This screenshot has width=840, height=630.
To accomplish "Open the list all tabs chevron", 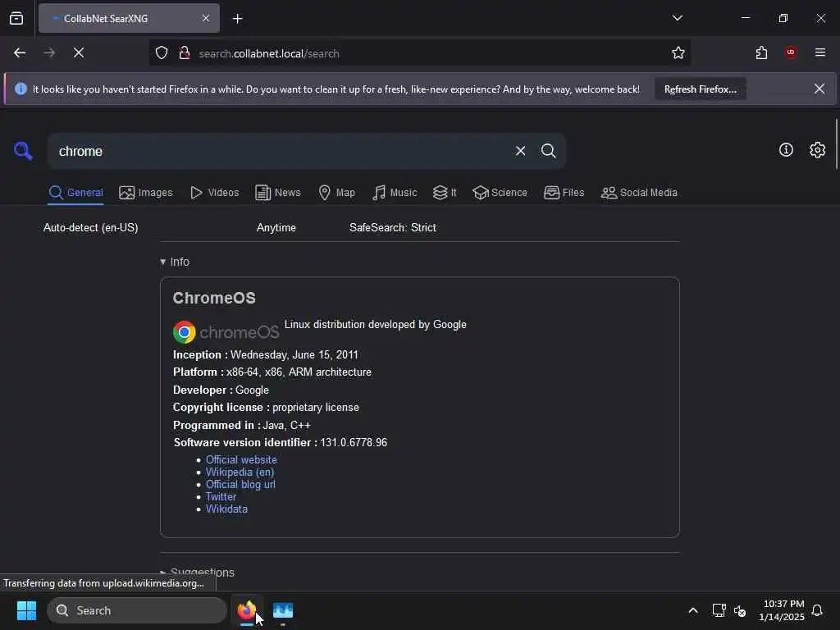I will tap(677, 18).
